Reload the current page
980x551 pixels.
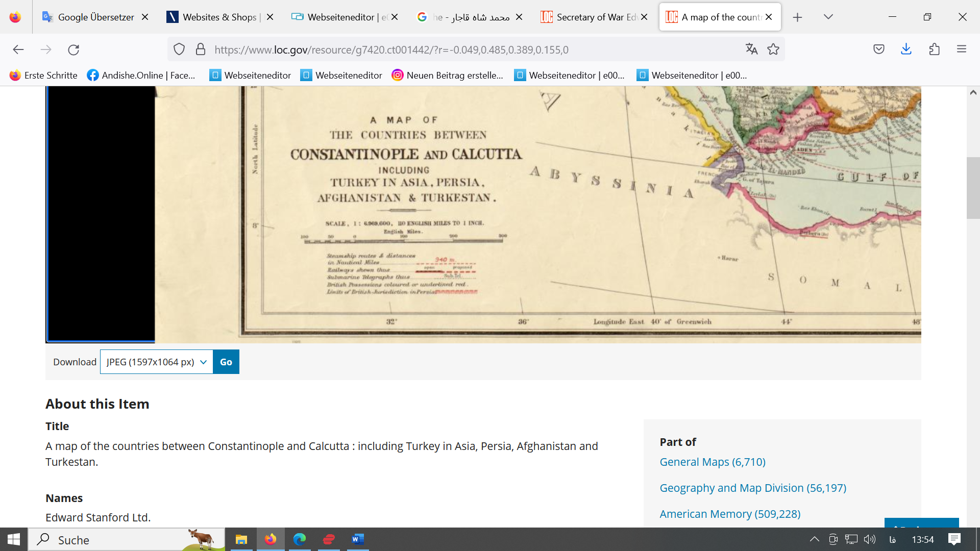click(x=73, y=49)
